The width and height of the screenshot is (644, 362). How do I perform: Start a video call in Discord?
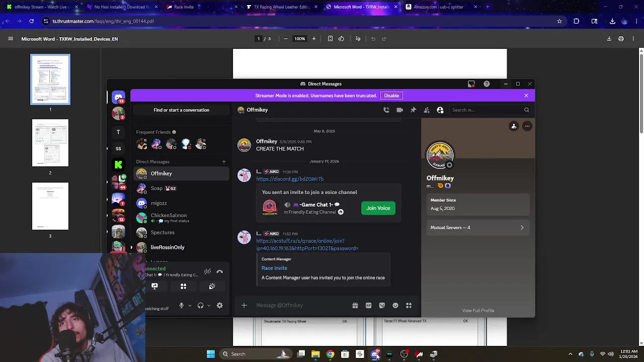(400, 110)
